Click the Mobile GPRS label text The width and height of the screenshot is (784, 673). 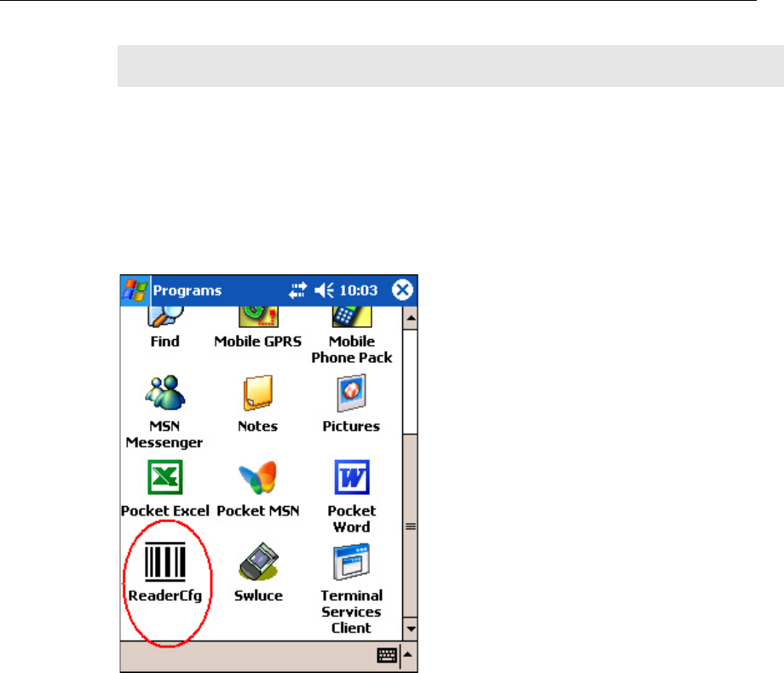point(258,342)
